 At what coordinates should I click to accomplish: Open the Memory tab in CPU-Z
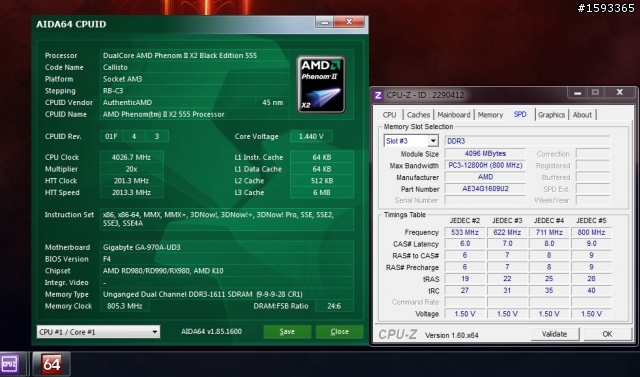(490, 115)
